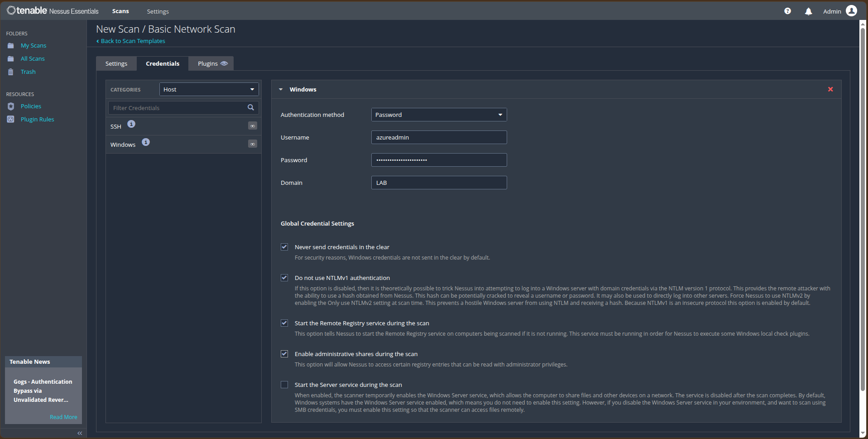
Task: Open the All Scans link
Action: click(33, 59)
